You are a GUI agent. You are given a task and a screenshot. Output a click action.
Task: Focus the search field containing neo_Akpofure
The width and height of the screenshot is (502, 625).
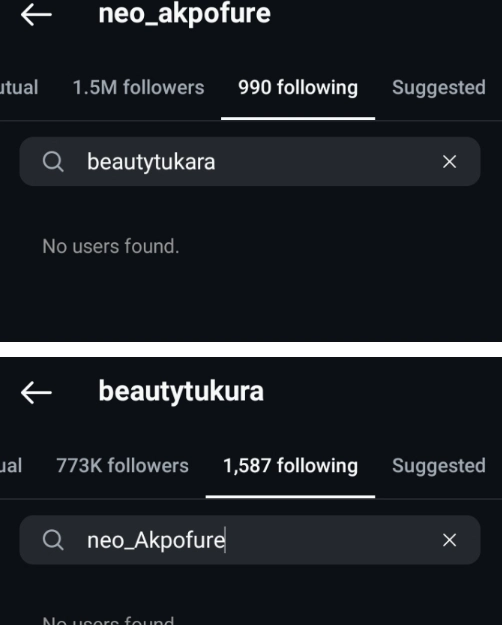click(x=250, y=540)
